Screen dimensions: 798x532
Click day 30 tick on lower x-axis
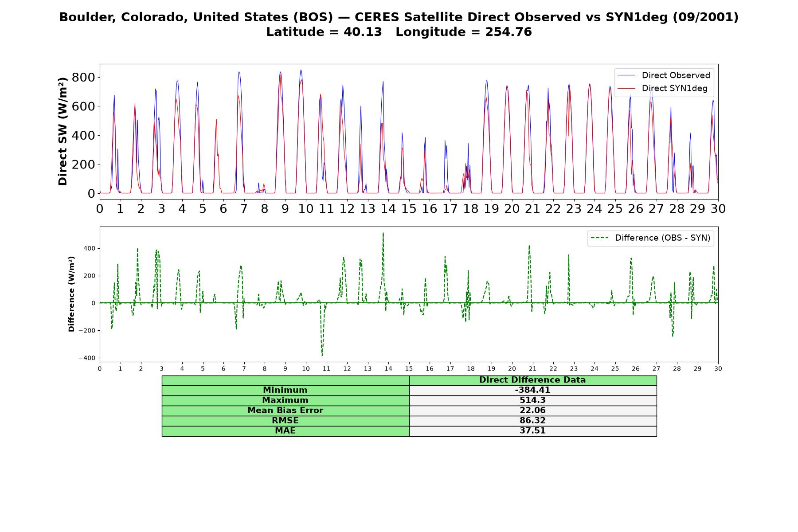718,369
